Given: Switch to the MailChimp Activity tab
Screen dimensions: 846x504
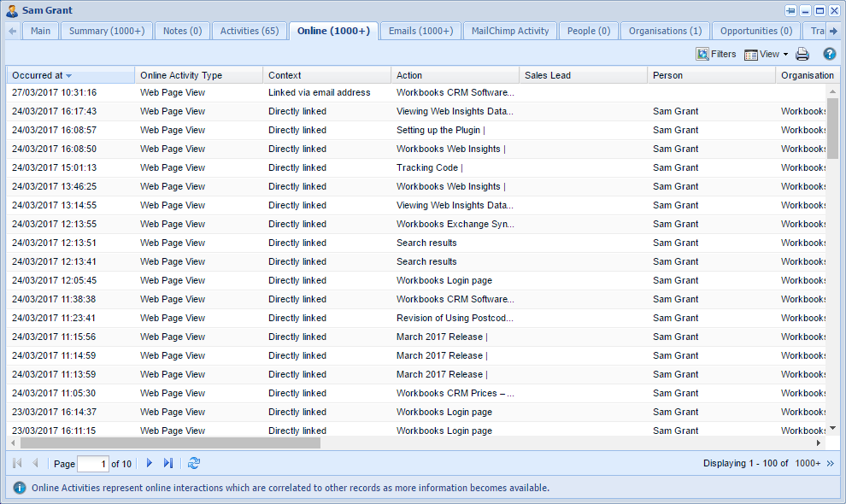Looking at the screenshot, I should pos(510,31).
